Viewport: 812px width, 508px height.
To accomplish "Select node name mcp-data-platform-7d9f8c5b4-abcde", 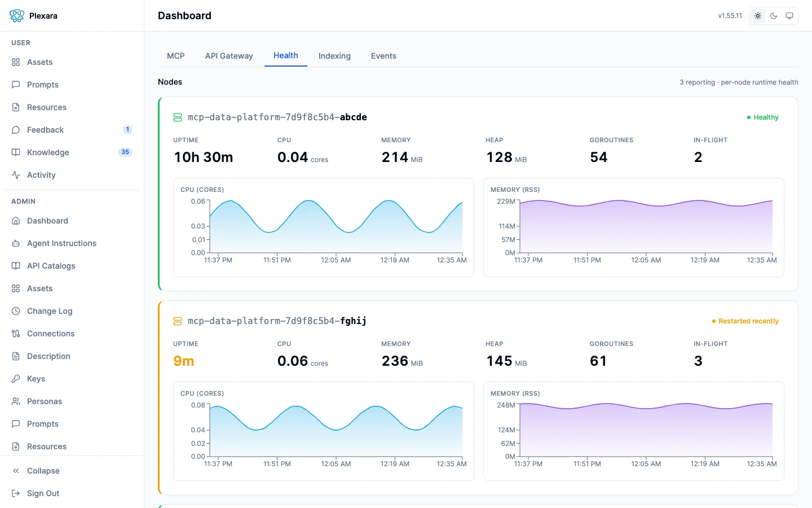I will pyautogui.click(x=277, y=117).
